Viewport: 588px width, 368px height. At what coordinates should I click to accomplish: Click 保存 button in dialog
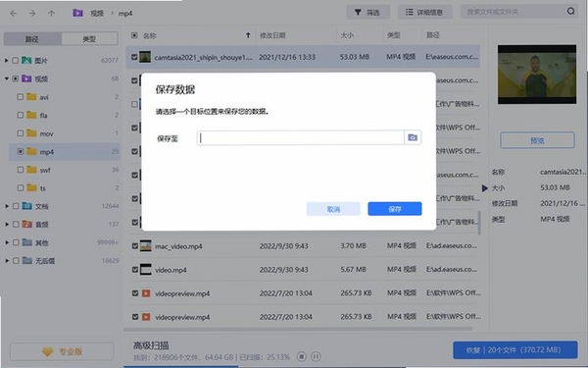coord(395,209)
